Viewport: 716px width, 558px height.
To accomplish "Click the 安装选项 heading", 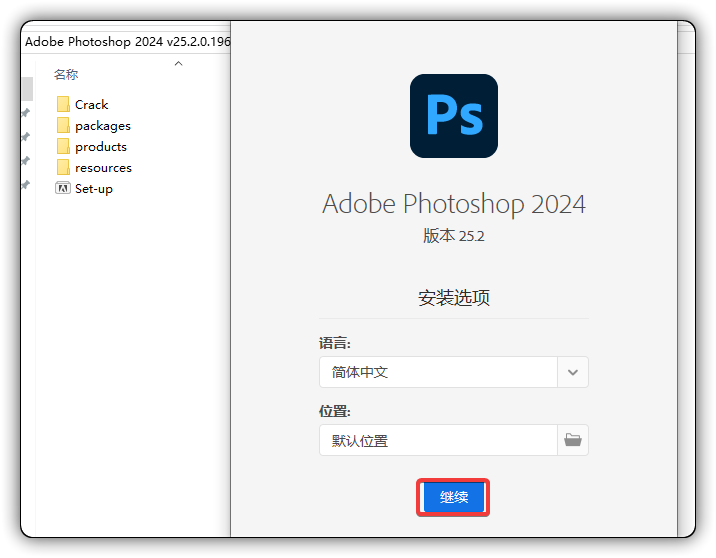I will click(x=454, y=298).
